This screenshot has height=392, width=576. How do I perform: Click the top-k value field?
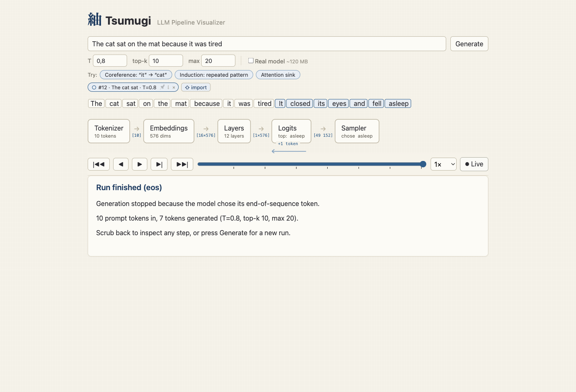[166, 61]
